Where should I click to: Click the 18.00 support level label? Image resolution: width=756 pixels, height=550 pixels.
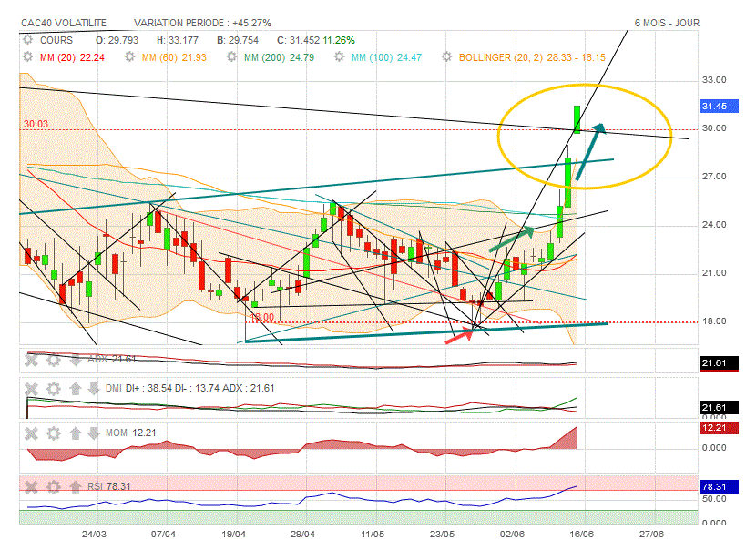click(x=261, y=317)
